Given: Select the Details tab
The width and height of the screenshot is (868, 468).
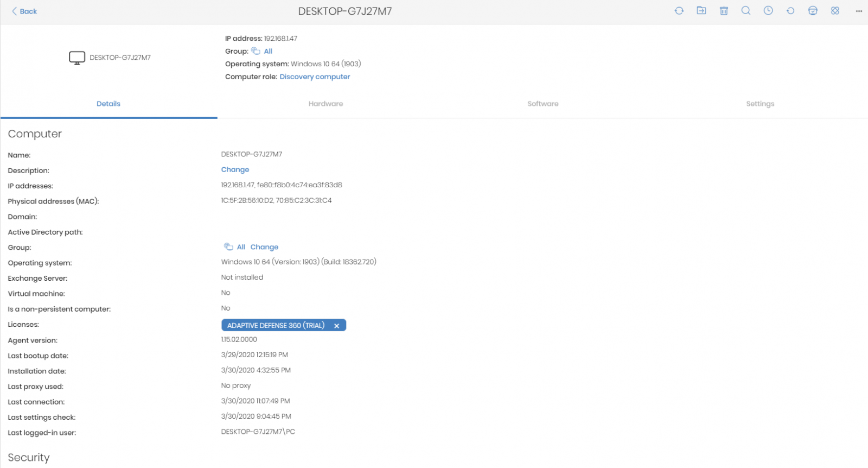Looking at the screenshot, I should click(x=108, y=104).
